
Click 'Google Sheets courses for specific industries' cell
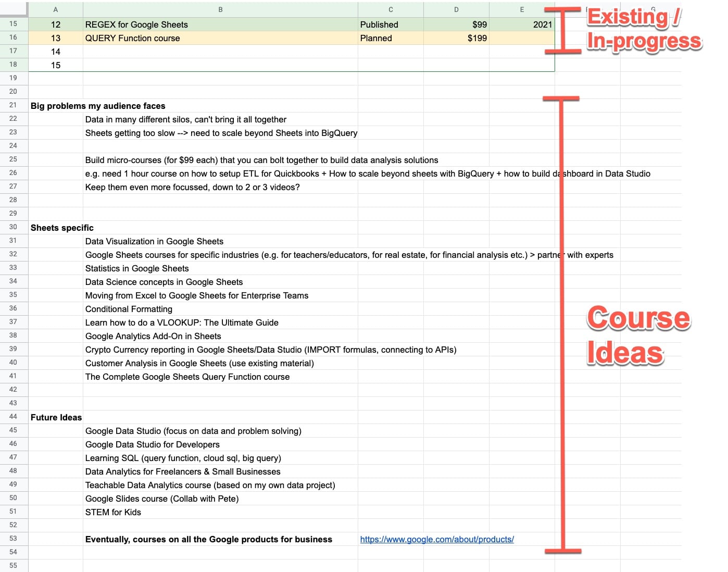point(349,255)
